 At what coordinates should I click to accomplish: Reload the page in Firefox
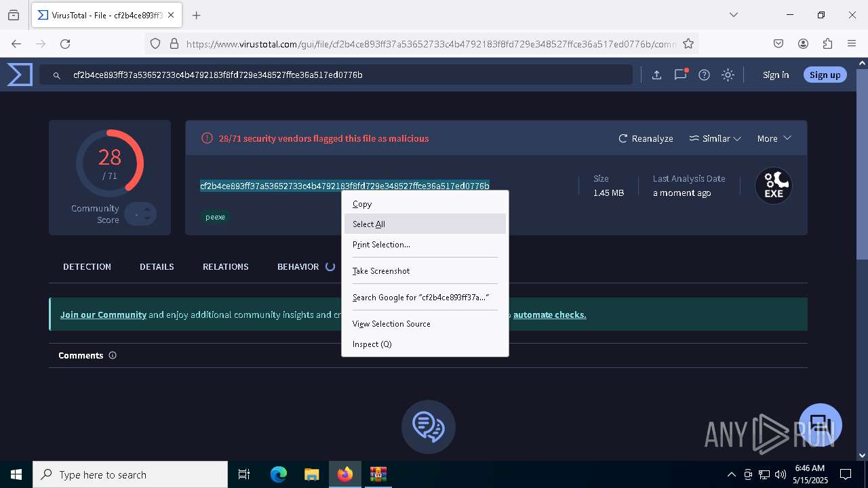point(65,43)
